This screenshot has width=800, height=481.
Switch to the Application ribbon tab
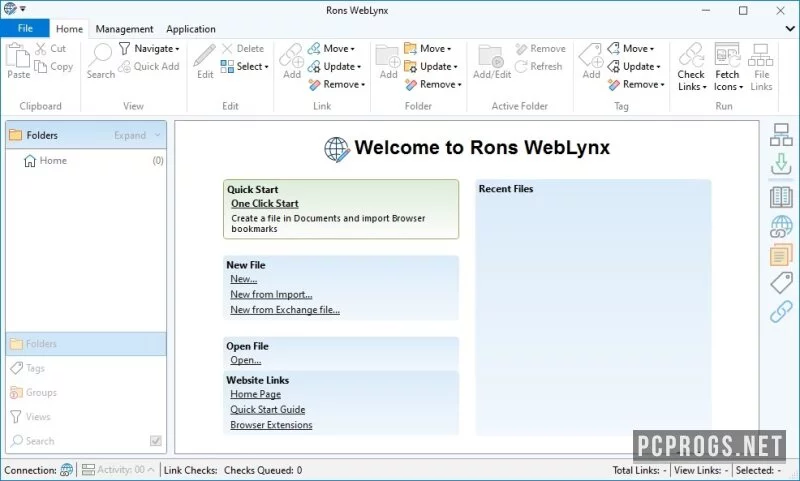pyautogui.click(x=191, y=29)
